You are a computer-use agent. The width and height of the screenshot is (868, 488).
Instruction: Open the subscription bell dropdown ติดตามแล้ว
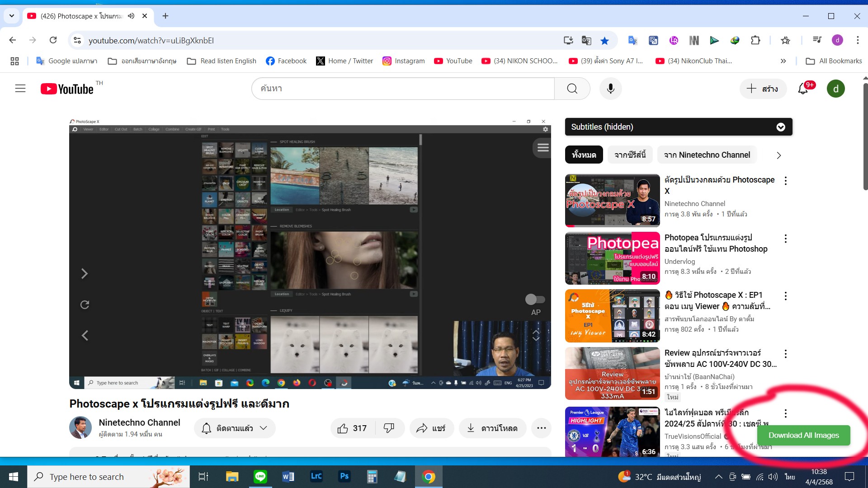tap(235, 428)
